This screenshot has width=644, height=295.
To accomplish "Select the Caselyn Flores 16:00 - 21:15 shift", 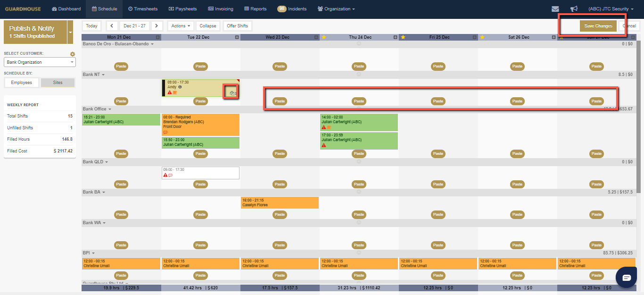I will click(x=280, y=202).
